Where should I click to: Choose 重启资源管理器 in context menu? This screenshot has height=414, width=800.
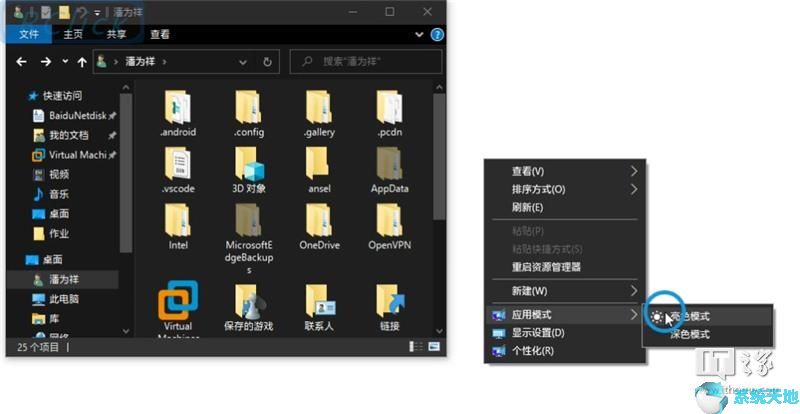point(565,266)
